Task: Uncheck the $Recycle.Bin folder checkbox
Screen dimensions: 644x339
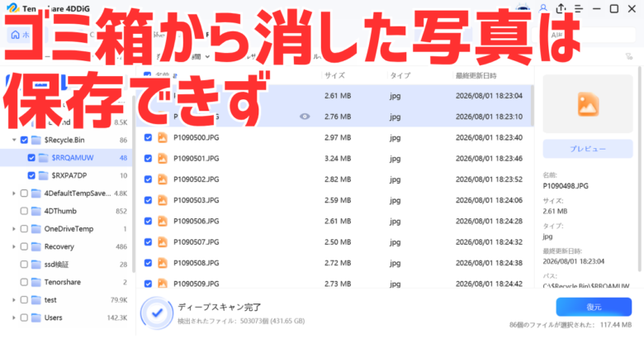Action: (x=24, y=140)
